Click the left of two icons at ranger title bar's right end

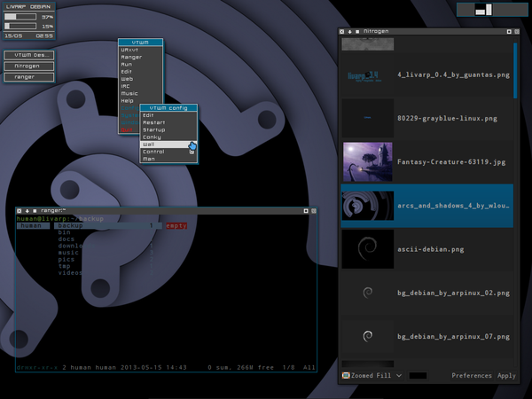click(306, 211)
